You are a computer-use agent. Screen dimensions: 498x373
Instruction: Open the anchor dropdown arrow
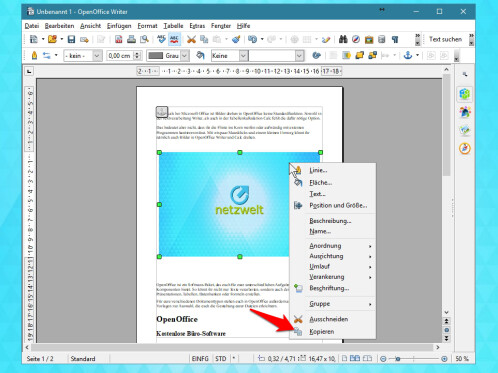417,55
